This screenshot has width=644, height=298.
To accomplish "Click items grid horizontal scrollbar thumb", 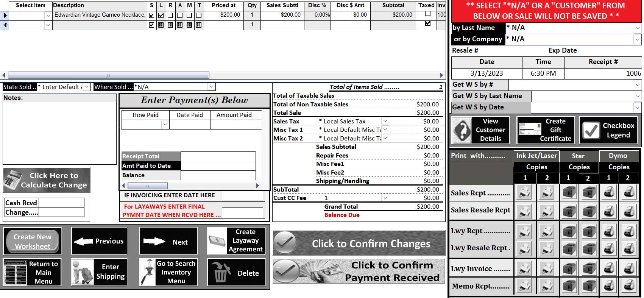I will (x=108, y=75).
